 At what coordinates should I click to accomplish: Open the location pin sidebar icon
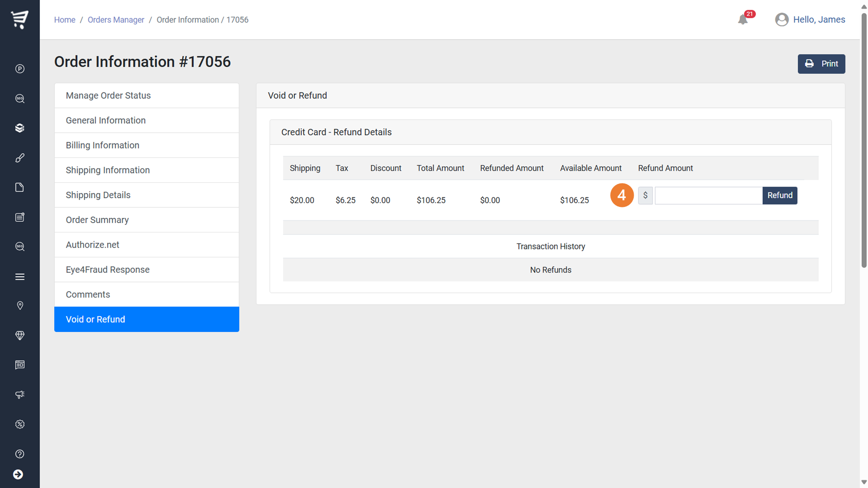pos(20,306)
